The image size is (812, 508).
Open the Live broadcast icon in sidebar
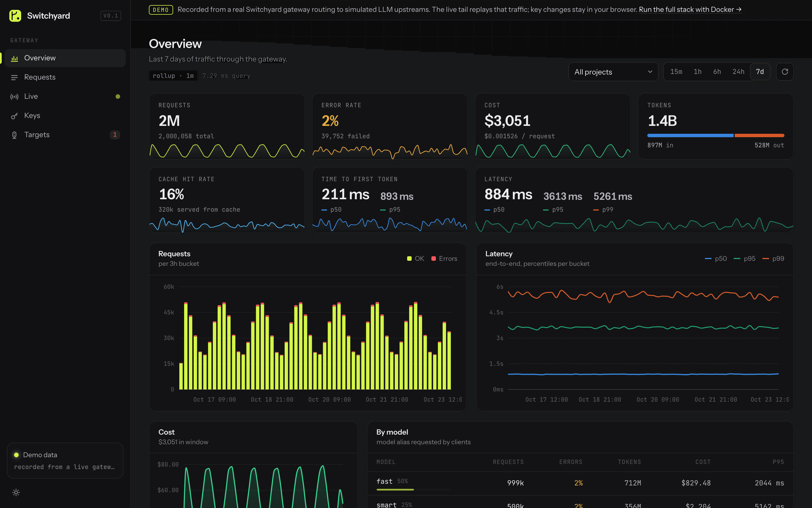tap(14, 97)
